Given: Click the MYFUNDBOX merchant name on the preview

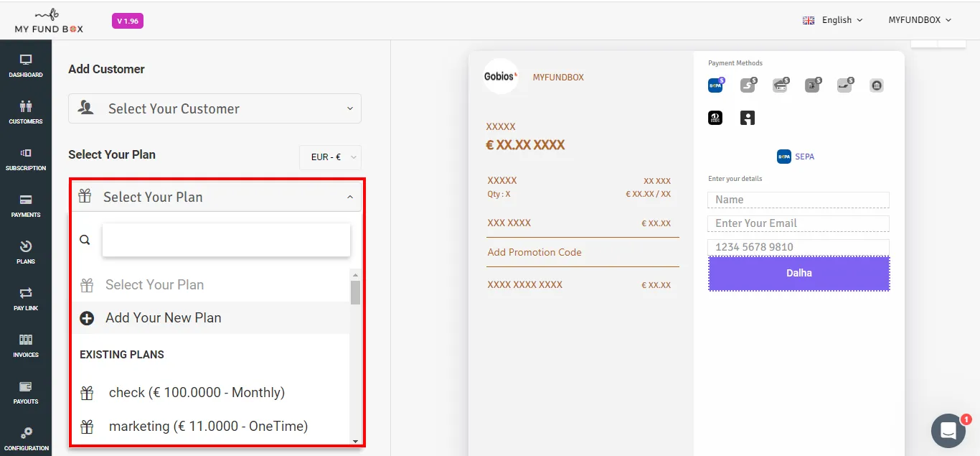Looking at the screenshot, I should pyautogui.click(x=558, y=77).
